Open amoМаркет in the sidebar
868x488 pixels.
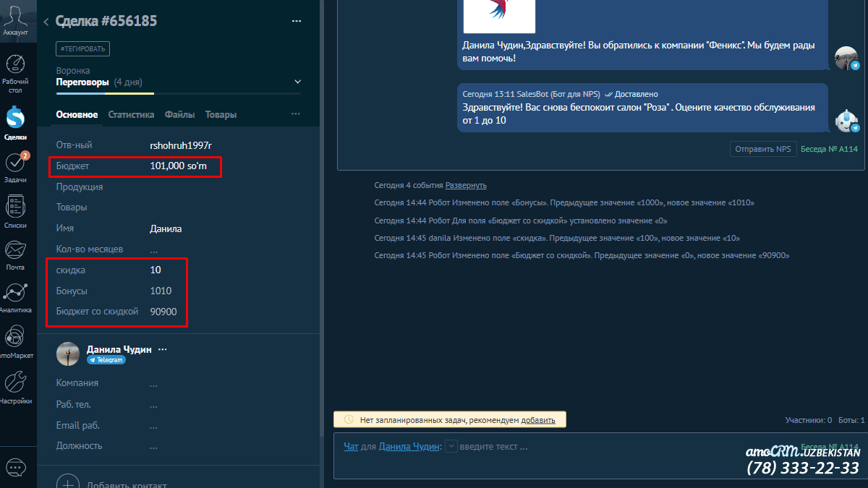click(x=15, y=343)
